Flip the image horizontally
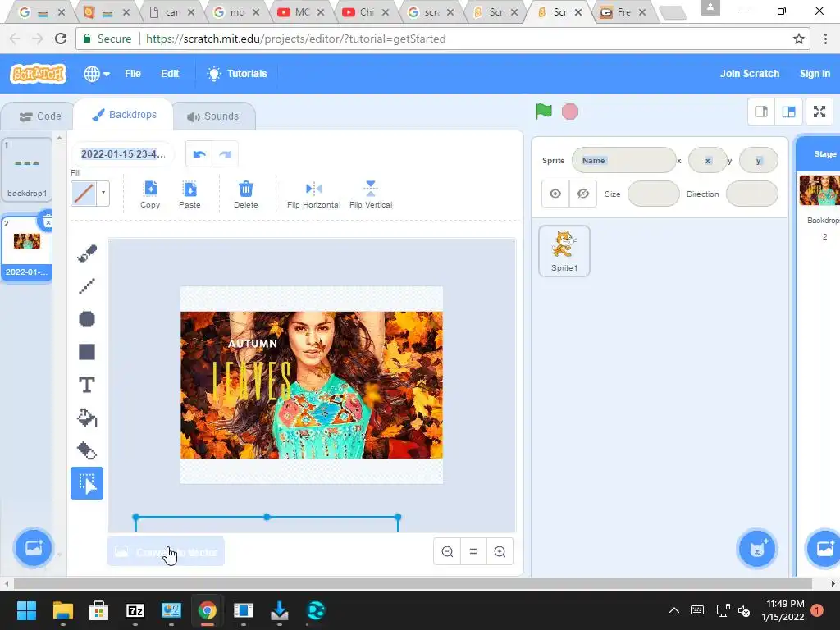The width and height of the screenshot is (840, 630). click(314, 194)
